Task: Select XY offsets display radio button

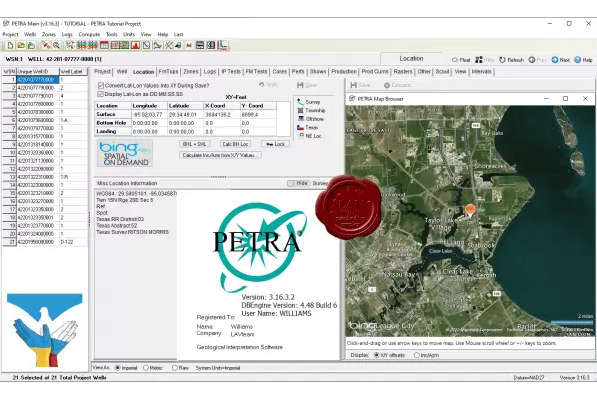Action: click(376, 355)
